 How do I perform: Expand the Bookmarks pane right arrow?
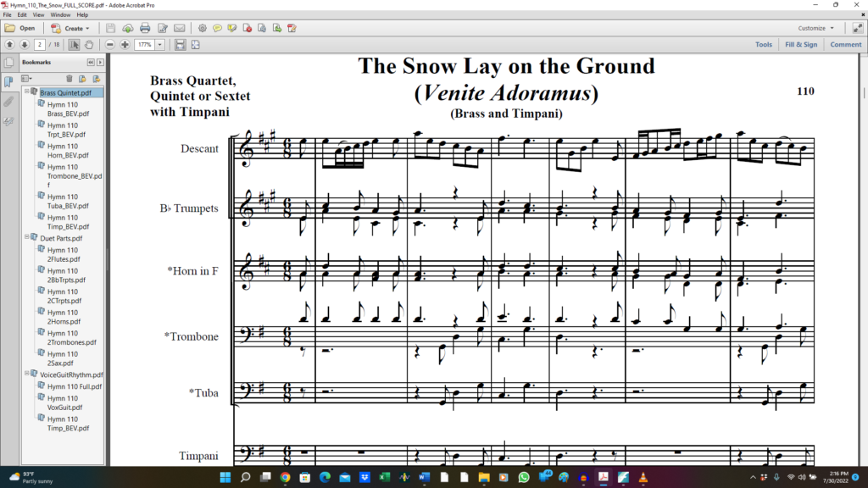(100, 63)
